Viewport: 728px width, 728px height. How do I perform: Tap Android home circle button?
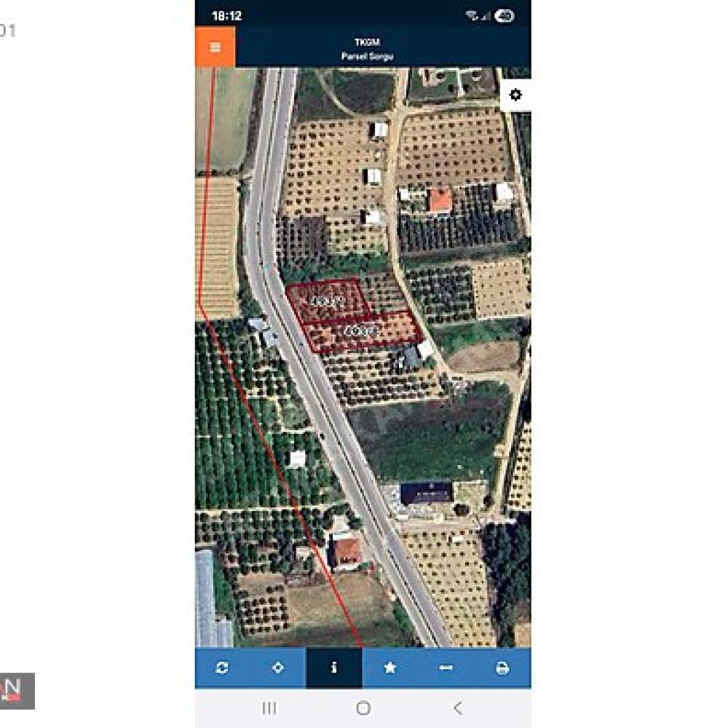[363, 708]
